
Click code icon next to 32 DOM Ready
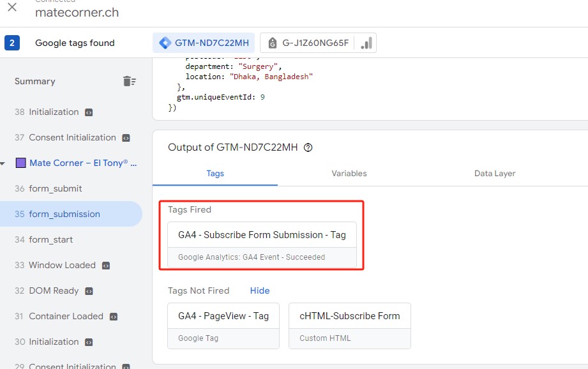(x=89, y=291)
